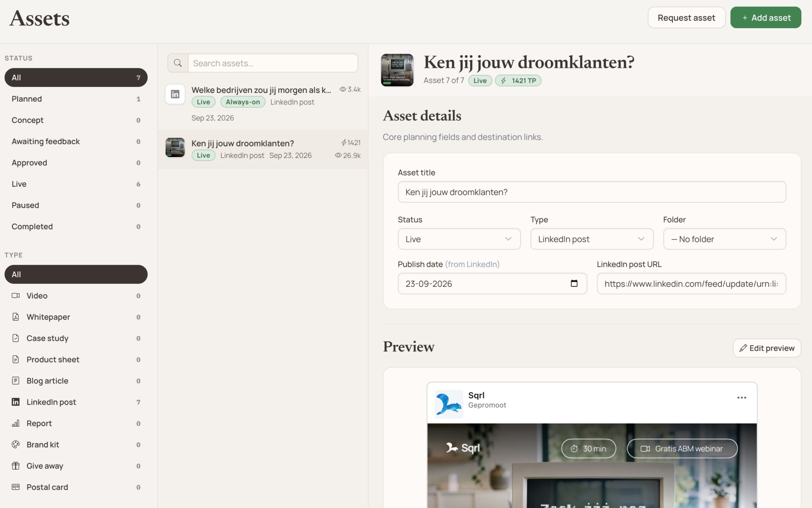This screenshot has width=812, height=508.
Task: Click the Publish date field 23-09-2026
Action: [492, 283]
